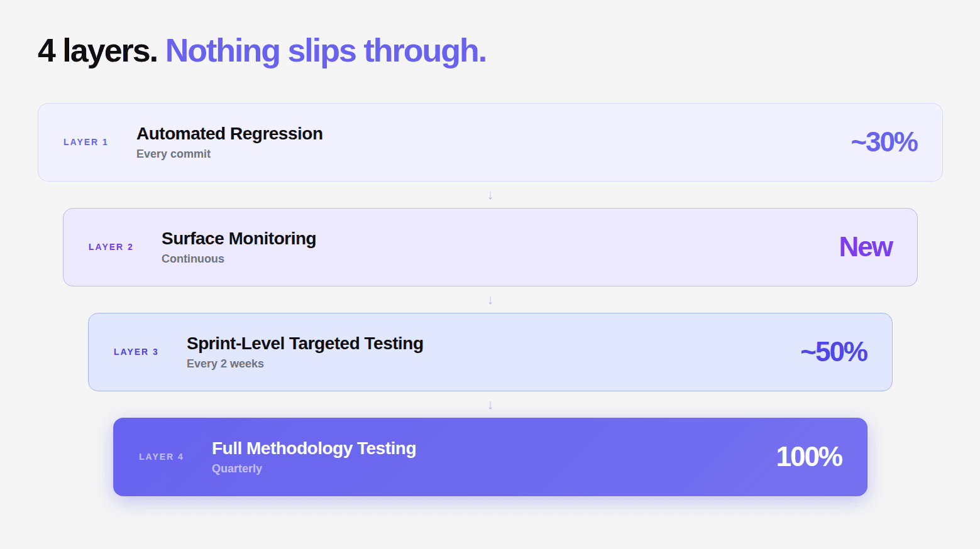This screenshot has width=980, height=549.
Task: Click the arrow above Full Methodology card
Action: [490, 405]
